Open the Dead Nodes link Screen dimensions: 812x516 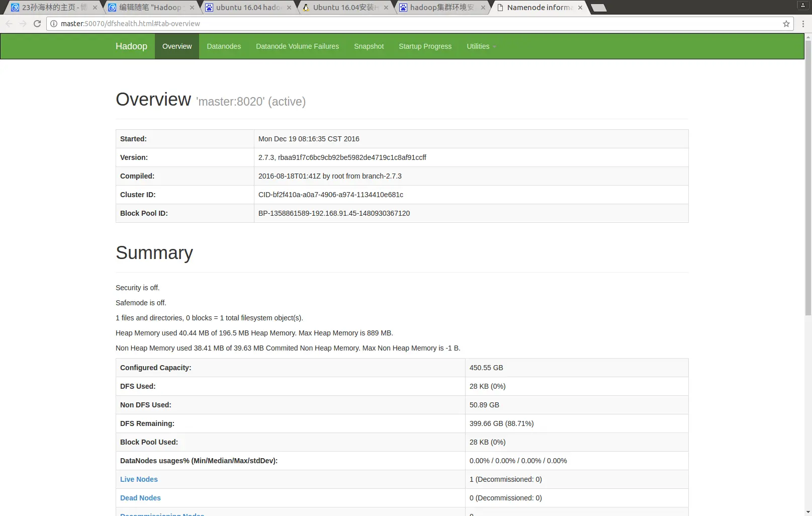[x=140, y=498]
